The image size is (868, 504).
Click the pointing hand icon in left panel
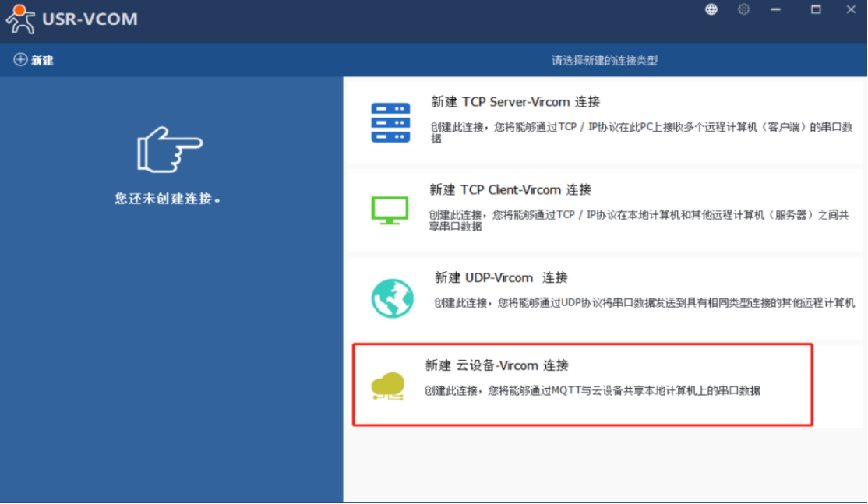click(170, 149)
